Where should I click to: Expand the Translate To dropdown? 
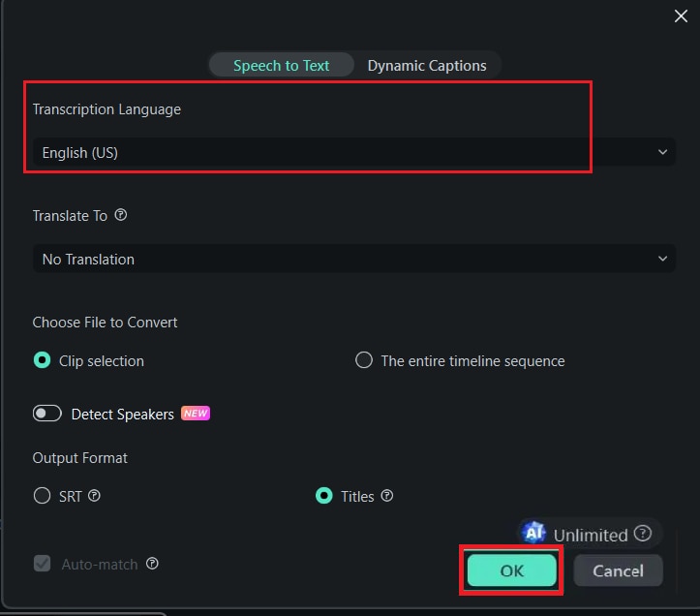pyautogui.click(x=353, y=259)
